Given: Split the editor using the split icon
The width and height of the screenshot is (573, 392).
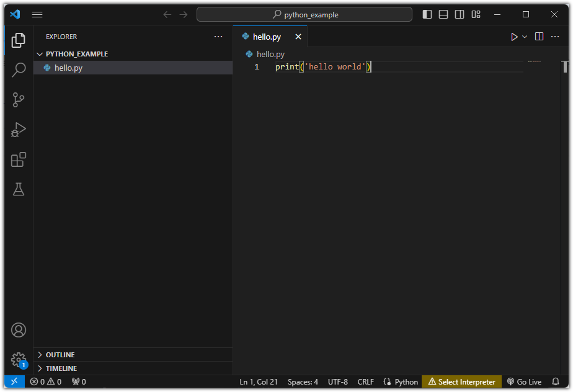Looking at the screenshot, I should (538, 36).
